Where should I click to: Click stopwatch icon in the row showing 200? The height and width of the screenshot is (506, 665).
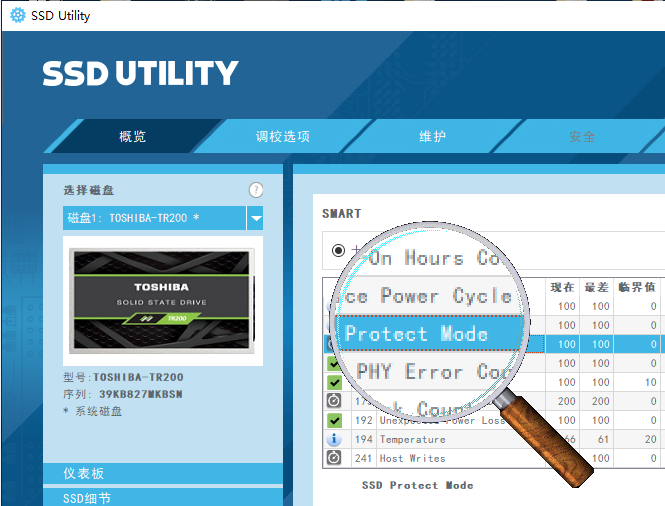[334, 401]
